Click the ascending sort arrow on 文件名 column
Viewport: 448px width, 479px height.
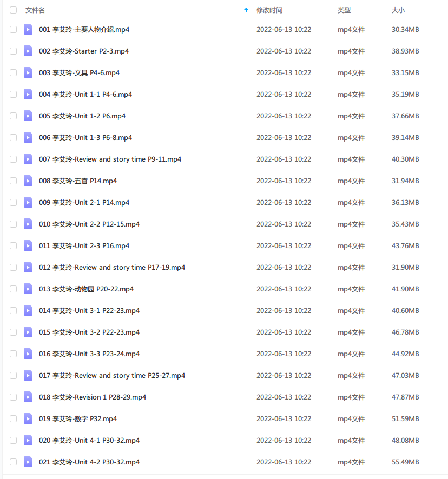tap(246, 10)
